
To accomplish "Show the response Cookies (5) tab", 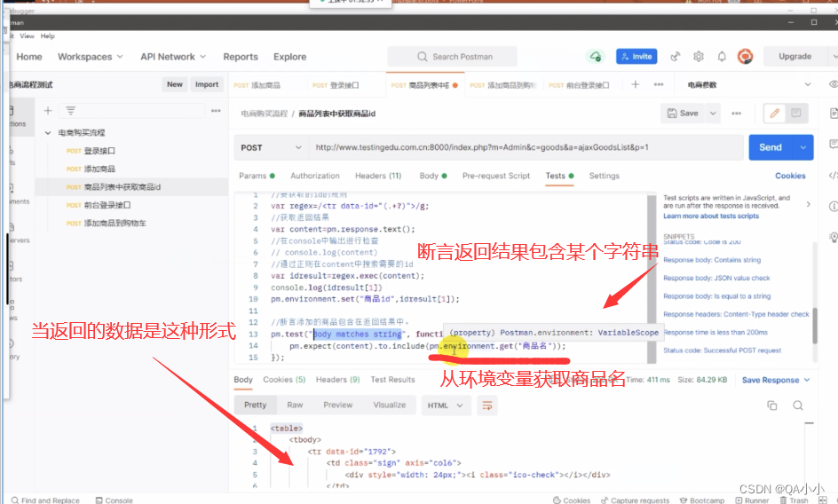I will point(284,380).
